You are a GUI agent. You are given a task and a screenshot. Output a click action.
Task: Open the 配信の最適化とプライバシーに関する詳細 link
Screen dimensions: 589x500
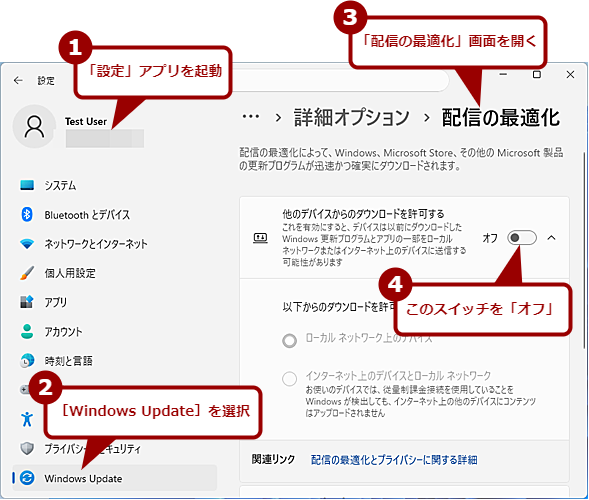(x=394, y=460)
